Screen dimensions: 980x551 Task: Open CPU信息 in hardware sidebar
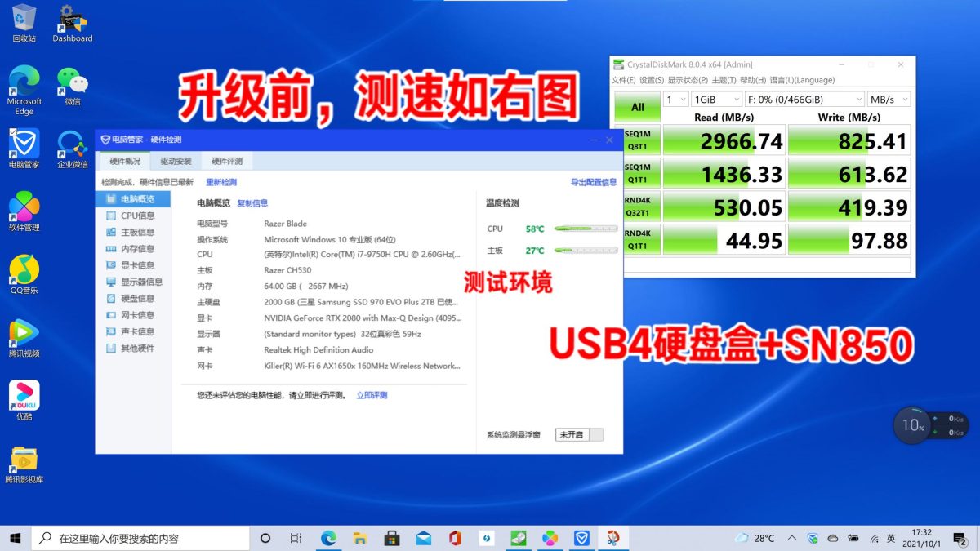[136, 216]
